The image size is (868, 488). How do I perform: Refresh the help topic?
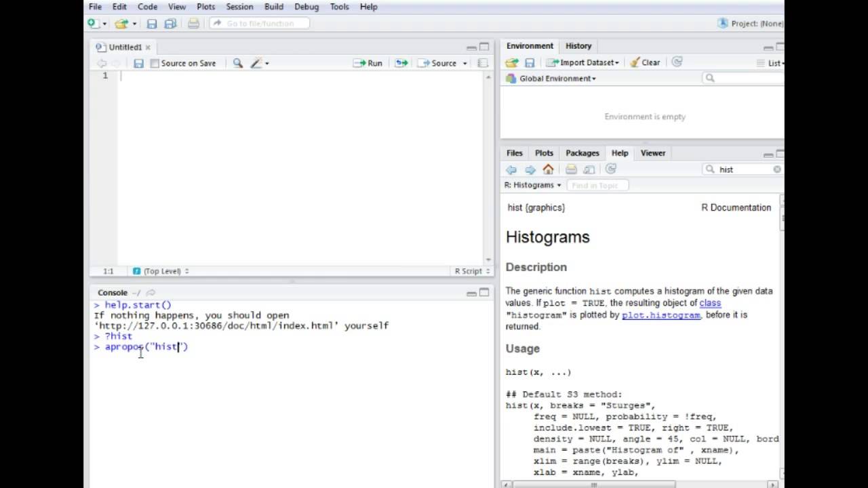click(x=611, y=169)
